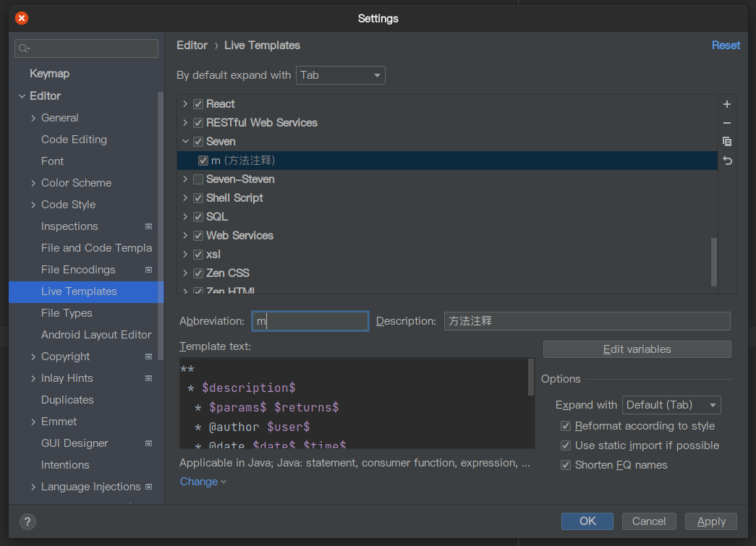Expand the xsl template group
The width and height of the screenshot is (756, 546).
tap(185, 254)
